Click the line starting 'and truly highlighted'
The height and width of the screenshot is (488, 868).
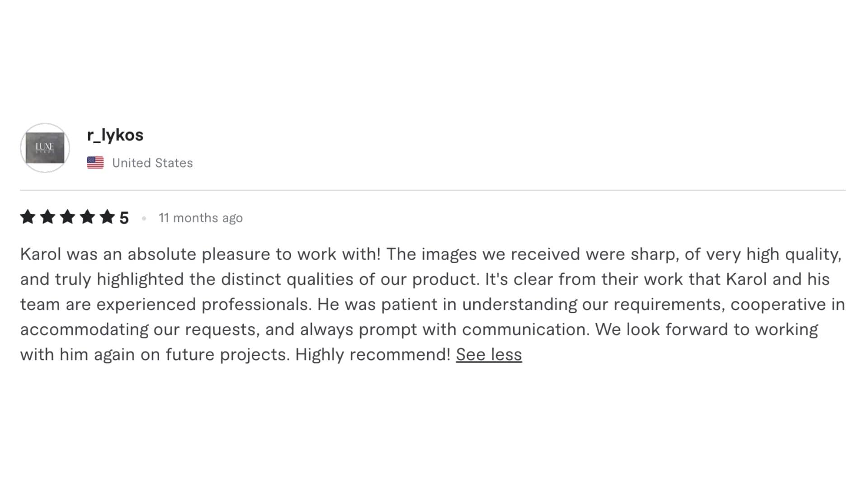(x=425, y=279)
